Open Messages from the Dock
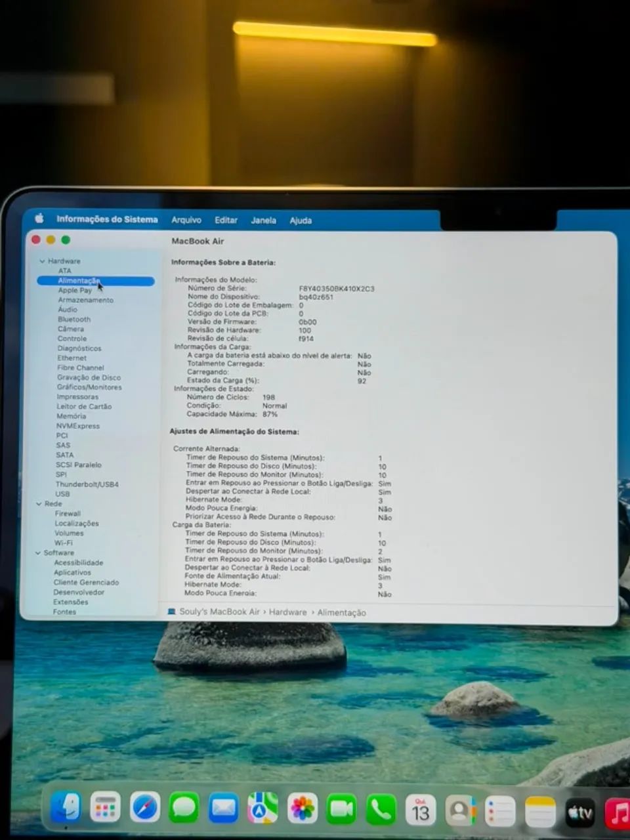 (x=184, y=808)
